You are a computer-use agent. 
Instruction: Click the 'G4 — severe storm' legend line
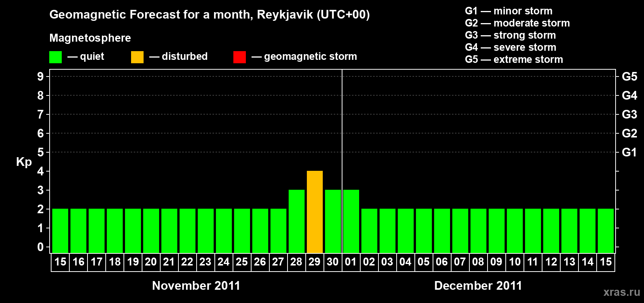(510, 47)
